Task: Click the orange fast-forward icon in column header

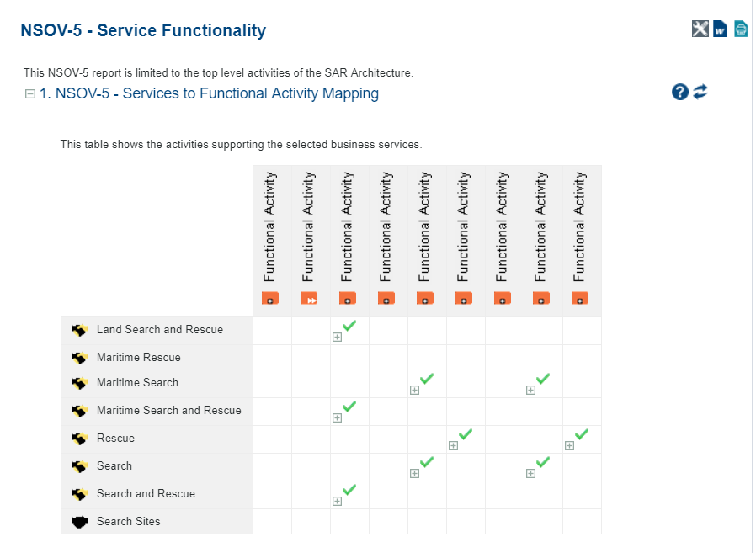Action: (x=310, y=298)
